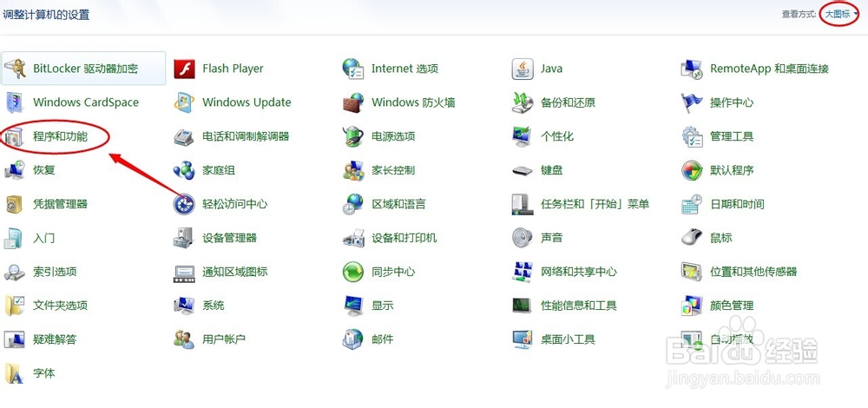
Task: Click the Windows 防火墙 brick wall icon
Action: tap(353, 103)
